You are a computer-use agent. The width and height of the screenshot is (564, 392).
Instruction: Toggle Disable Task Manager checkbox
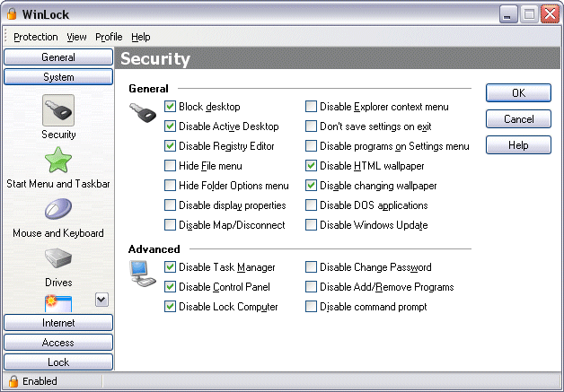pyautogui.click(x=170, y=267)
